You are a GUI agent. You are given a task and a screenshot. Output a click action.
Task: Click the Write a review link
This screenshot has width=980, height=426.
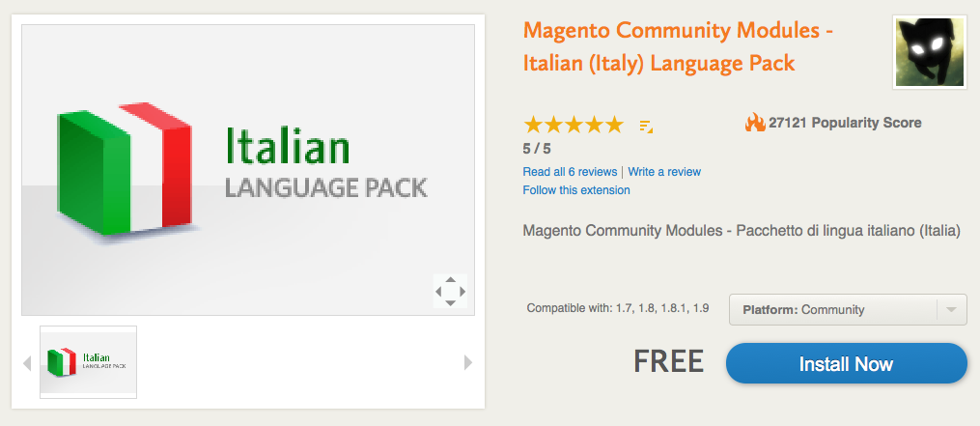(664, 172)
